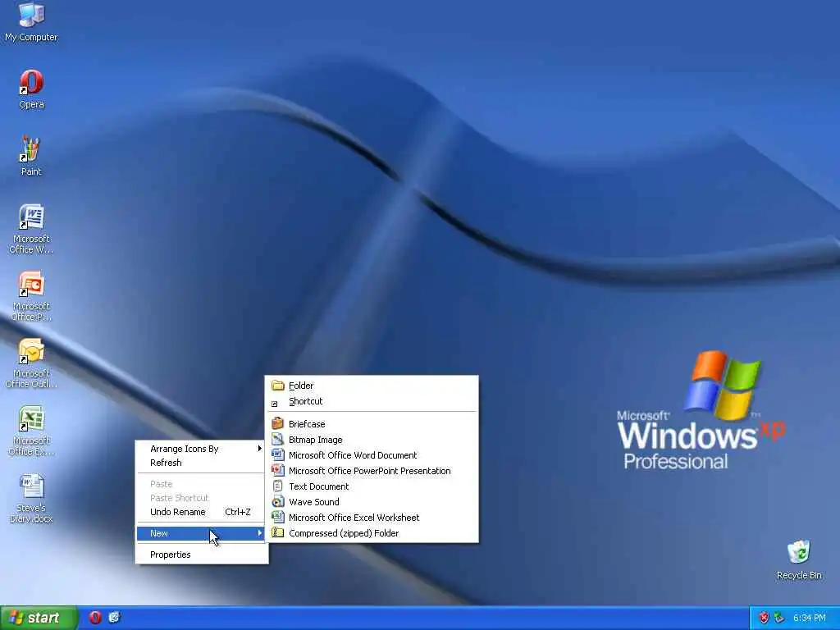Click the green tray icon next to the clock

click(778, 619)
